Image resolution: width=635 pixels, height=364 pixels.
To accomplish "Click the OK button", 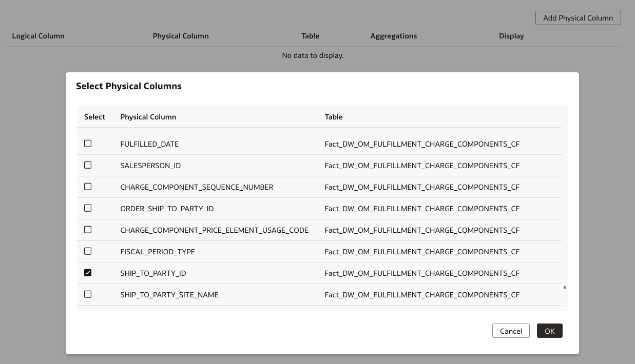I will tap(549, 331).
